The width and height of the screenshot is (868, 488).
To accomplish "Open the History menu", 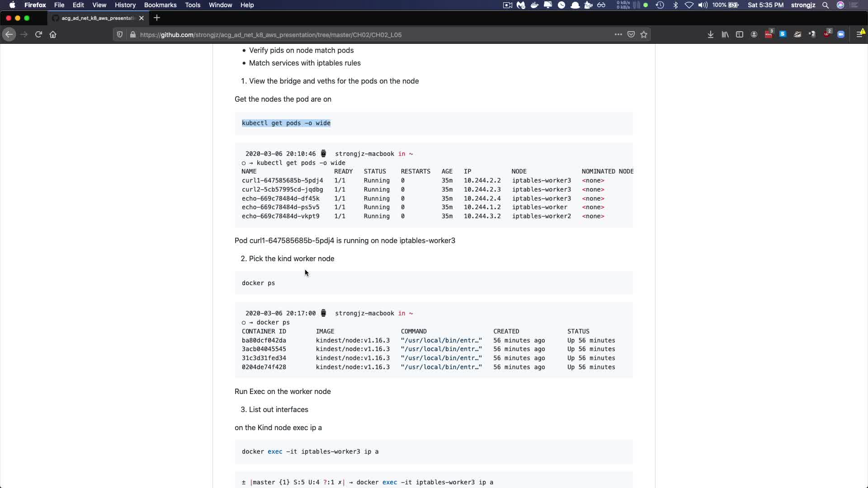I will 125,5.
